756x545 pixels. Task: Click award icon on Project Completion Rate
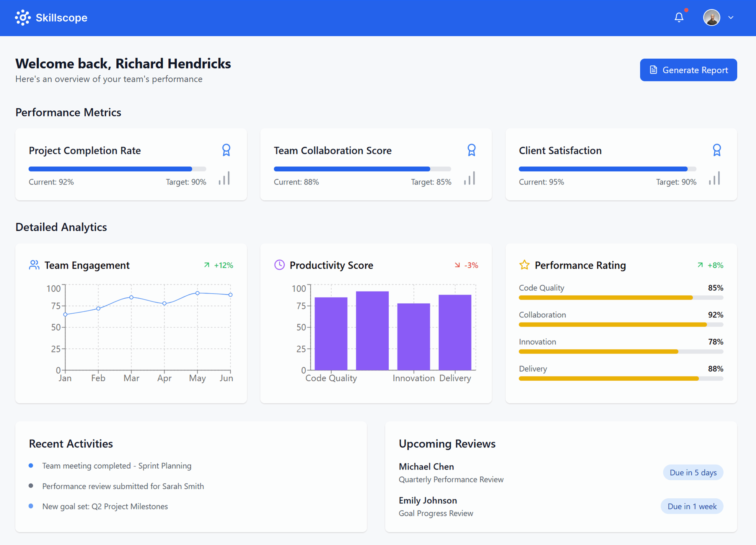(226, 150)
